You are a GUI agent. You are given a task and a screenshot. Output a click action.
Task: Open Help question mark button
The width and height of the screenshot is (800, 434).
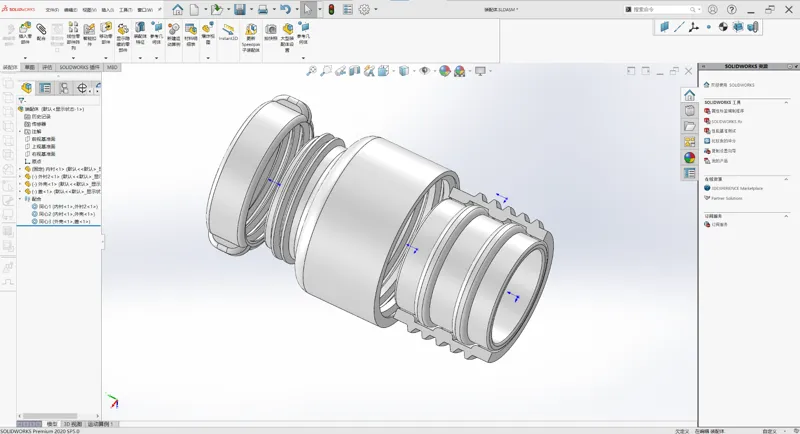(x=732, y=9)
